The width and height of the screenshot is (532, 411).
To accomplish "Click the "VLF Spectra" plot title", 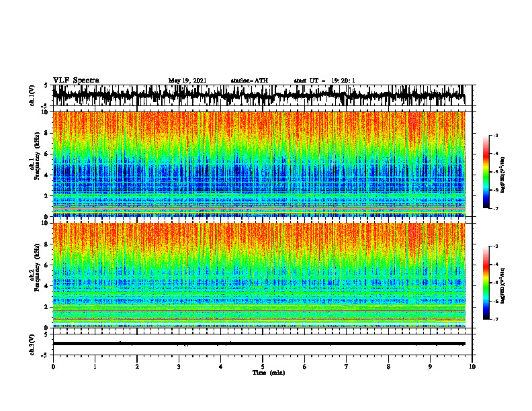I will click(x=76, y=80).
